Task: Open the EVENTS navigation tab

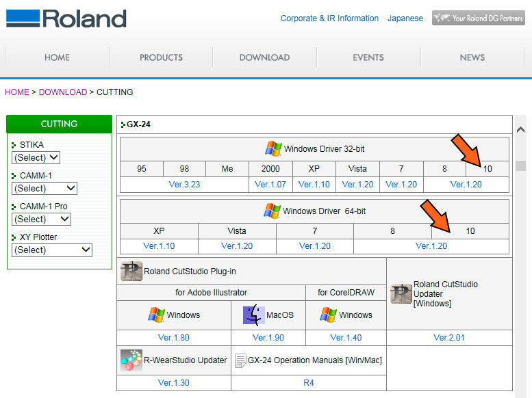Action: pos(368,57)
